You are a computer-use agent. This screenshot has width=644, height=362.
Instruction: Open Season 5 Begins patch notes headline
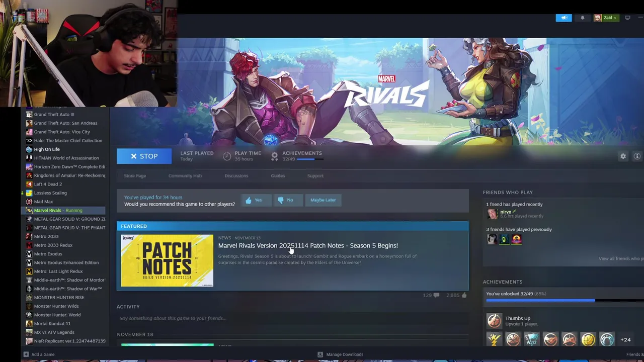pos(308,245)
